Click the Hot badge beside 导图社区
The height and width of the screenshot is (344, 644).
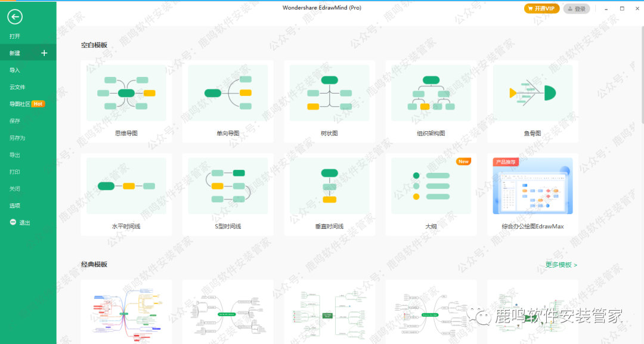pos(38,104)
